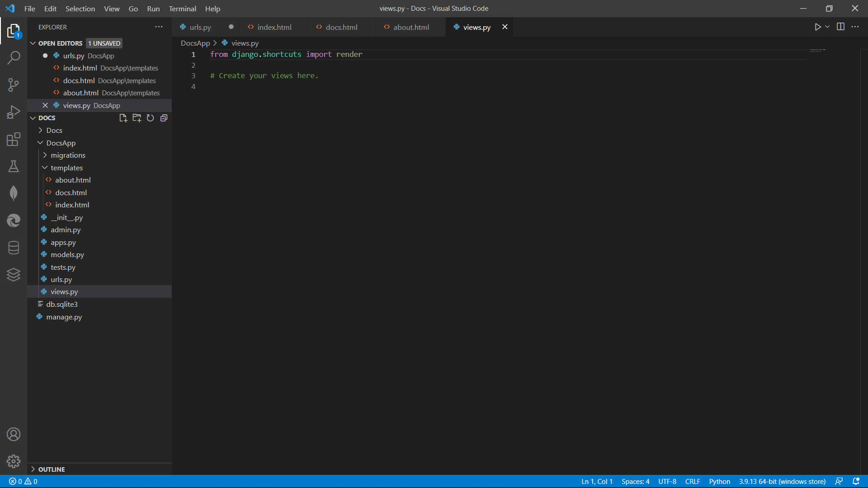This screenshot has height=488, width=868.
Task: Close the views.py editor tab
Action: [505, 27]
